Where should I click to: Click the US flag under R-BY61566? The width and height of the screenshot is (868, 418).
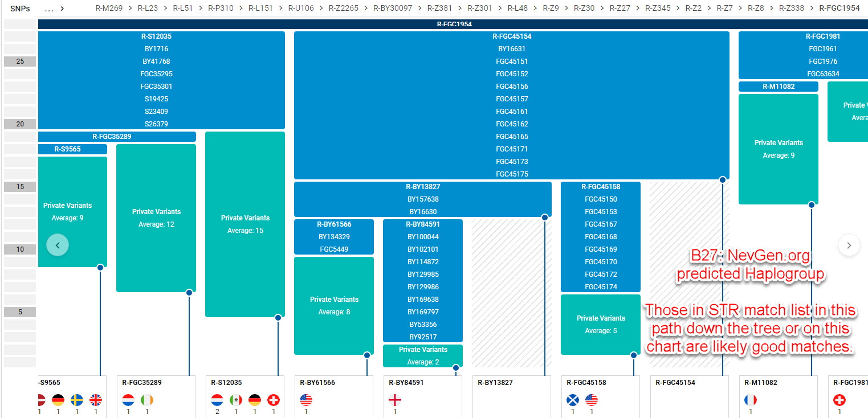[306, 400]
